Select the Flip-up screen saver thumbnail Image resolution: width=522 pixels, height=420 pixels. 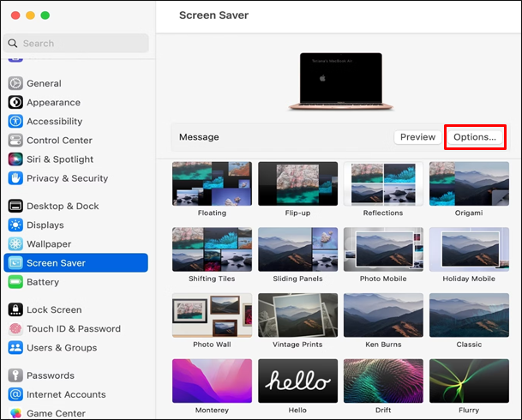pyautogui.click(x=297, y=183)
